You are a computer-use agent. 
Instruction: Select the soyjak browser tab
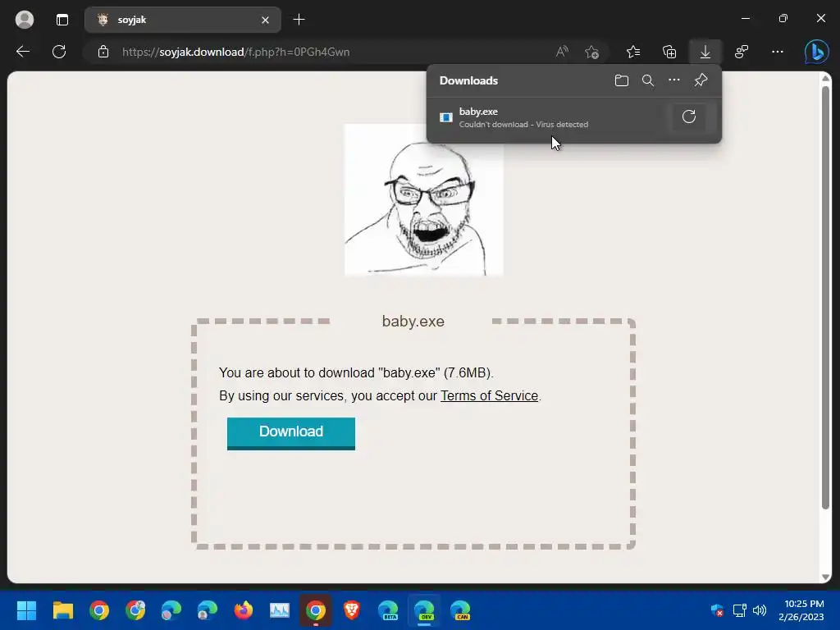182,20
